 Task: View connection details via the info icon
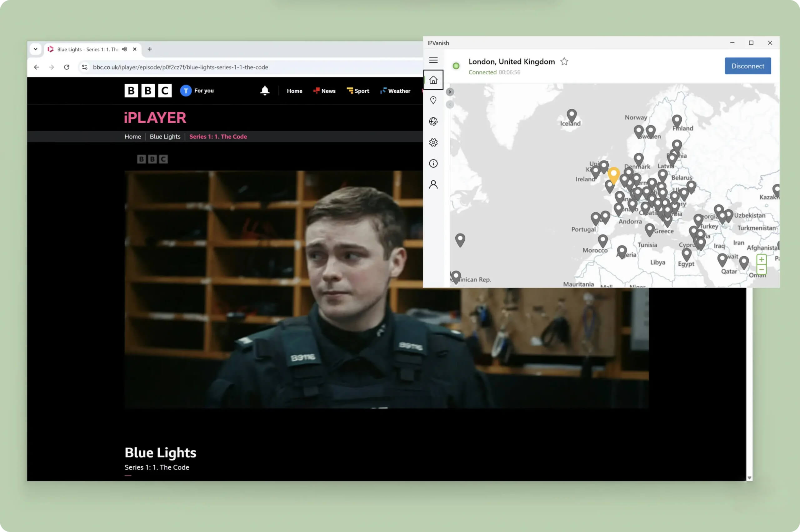point(433,163)
